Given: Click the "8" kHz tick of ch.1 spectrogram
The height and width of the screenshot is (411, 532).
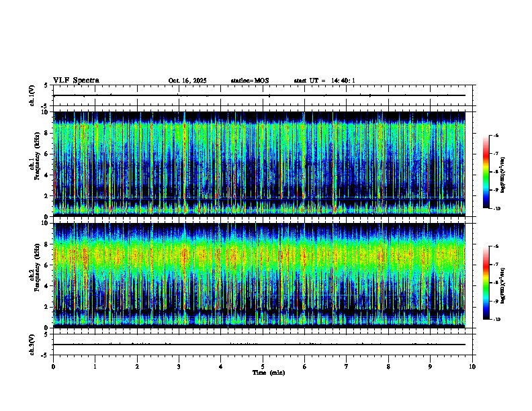Looking at the screenshot, I should coord(47,133).
